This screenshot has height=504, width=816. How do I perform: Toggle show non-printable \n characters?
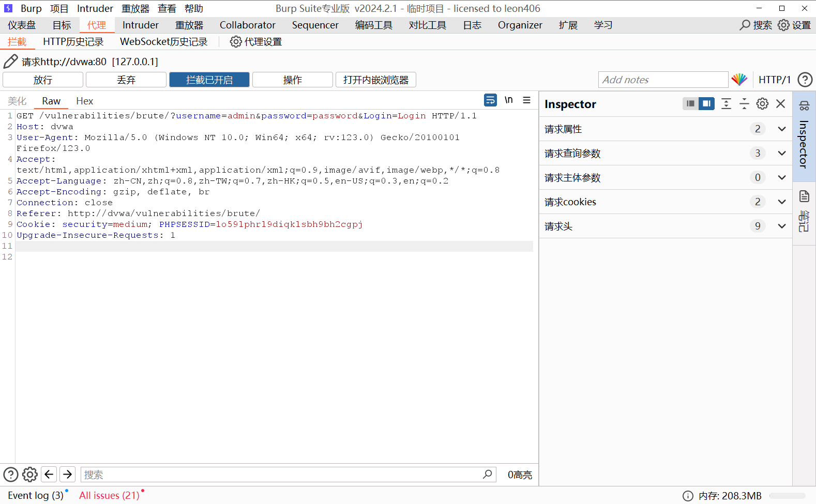point(509,100)
